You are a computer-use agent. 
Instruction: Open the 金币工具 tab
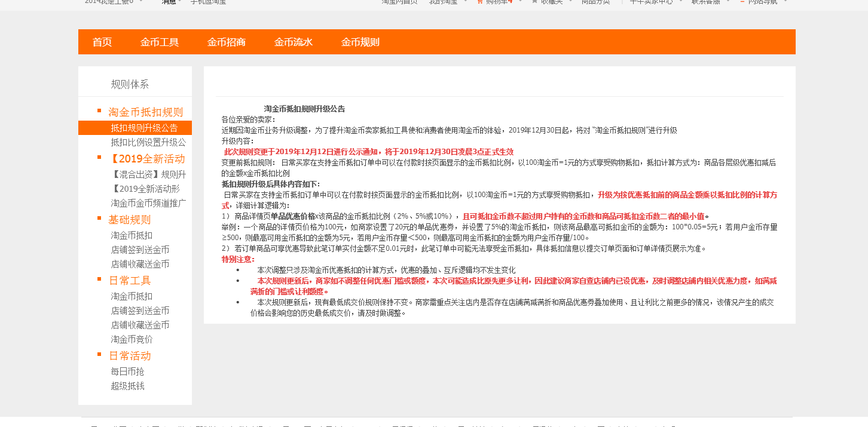click(x=160, y=42)
